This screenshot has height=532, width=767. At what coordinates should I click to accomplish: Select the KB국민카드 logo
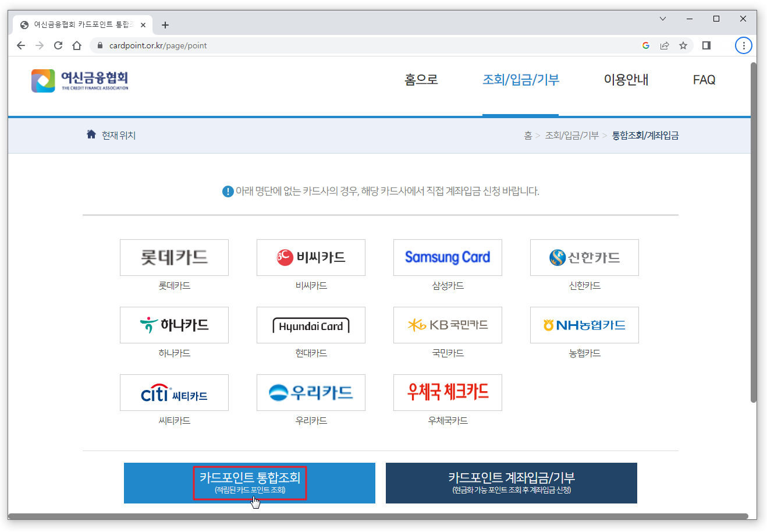[x=448, y=325]
